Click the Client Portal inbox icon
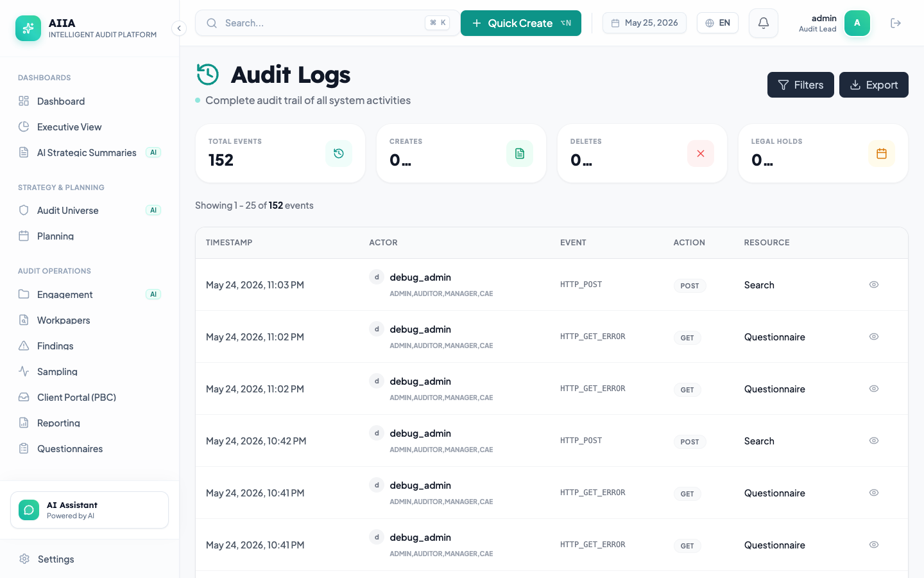 point(24,397)
